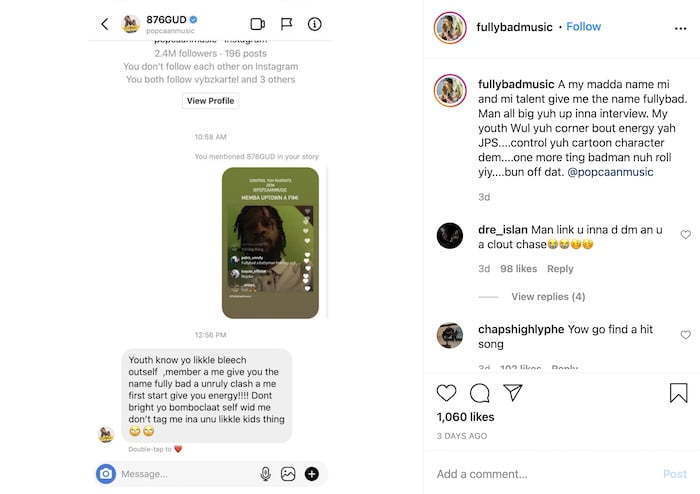This screenshot has width=700, height=494.
Task: Open the camera button in the message bar
Action: click(106, 473)
